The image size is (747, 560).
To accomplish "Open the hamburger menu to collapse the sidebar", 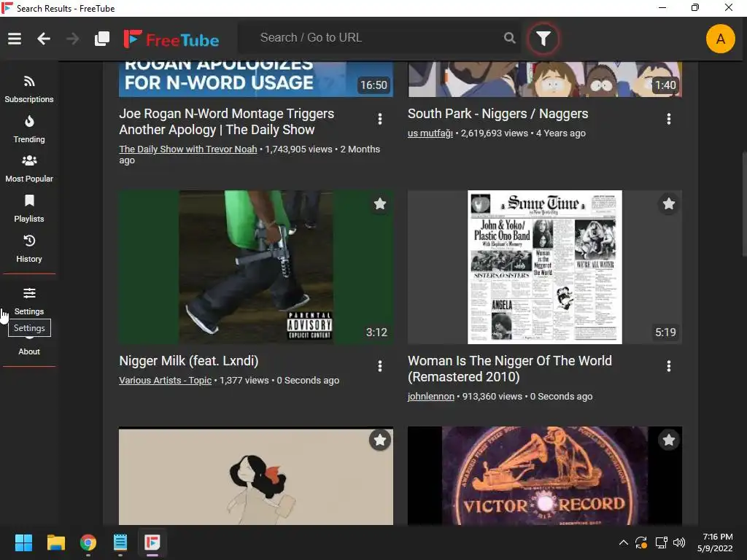I will point(15,39).
